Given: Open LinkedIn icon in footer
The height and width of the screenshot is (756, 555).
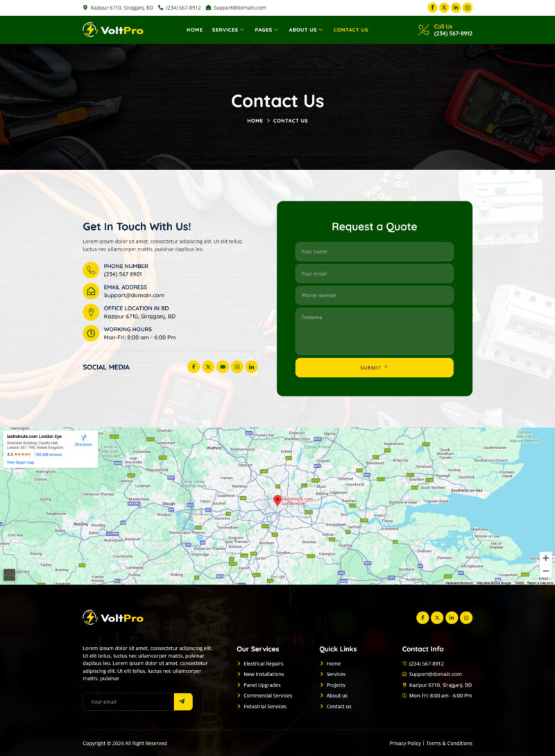Looking at the screenshot, I should tap(452, 618).
